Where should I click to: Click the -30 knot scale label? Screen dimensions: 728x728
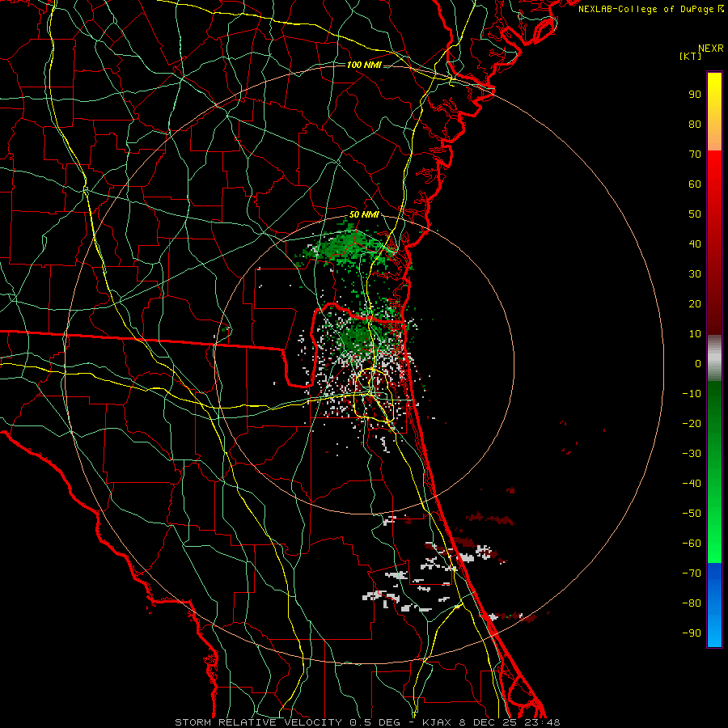click(692, 454)
